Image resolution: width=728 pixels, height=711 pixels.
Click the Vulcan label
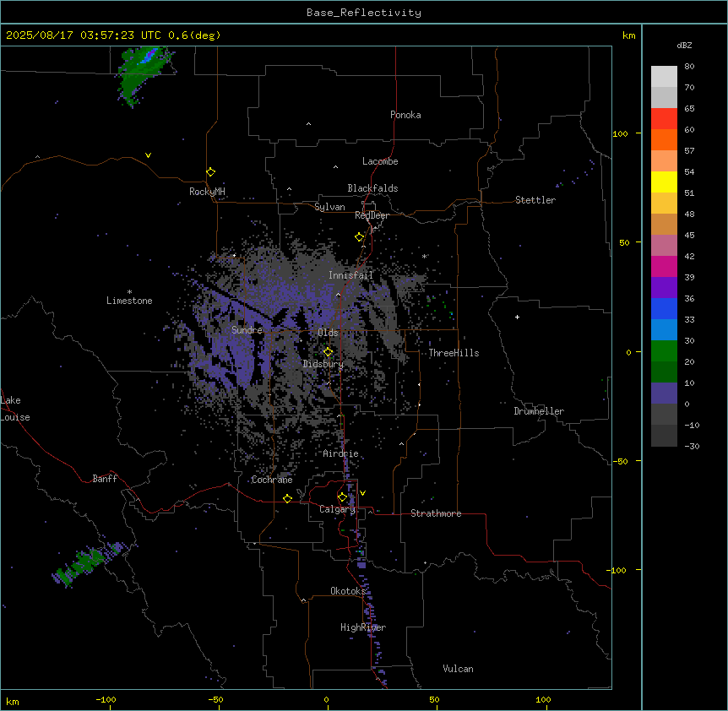tap(458, 669)
